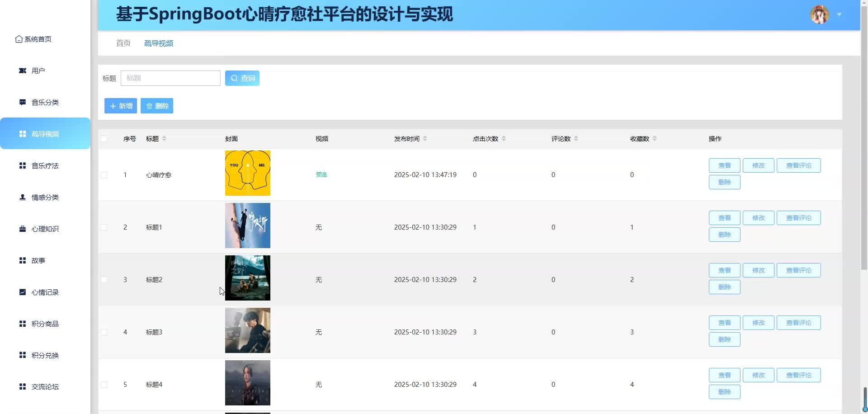Click the 标题 search input field

[170, 78]
